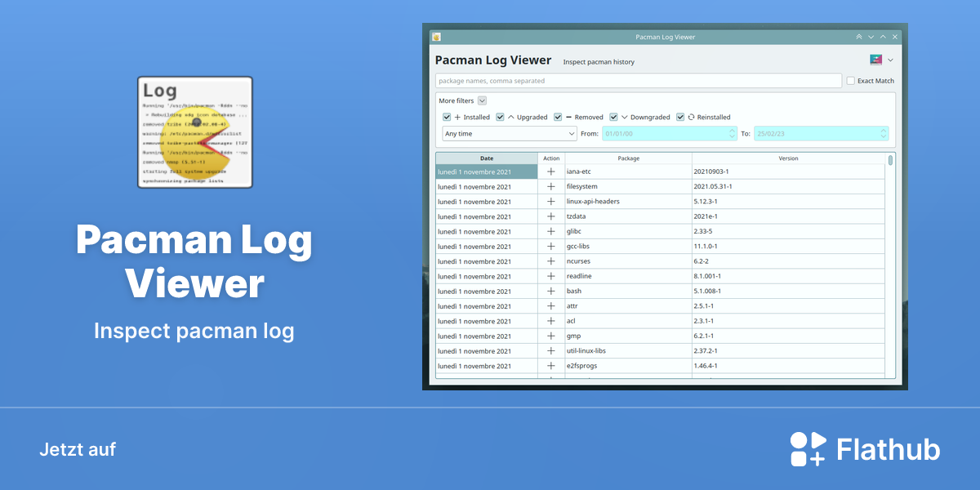Screen dimensions: 980x490
Task: Select the linux-api-headers package cell
Action: tap(629, 202)
